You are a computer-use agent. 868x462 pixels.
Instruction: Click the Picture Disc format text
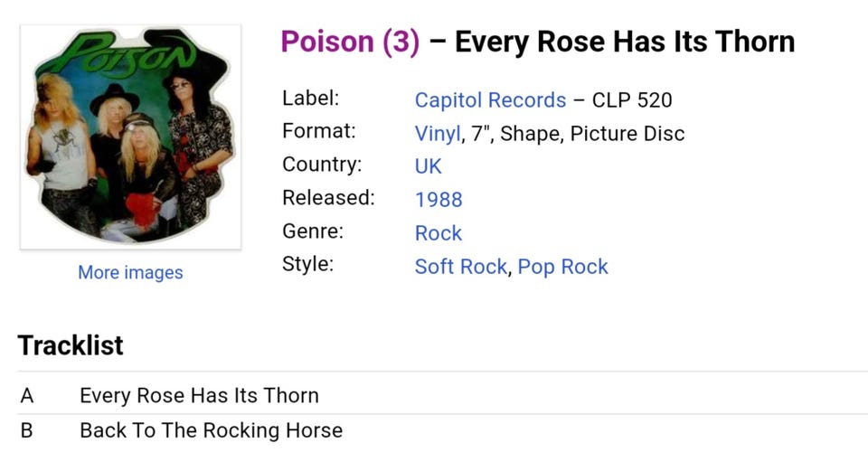(x=627, y=134)
